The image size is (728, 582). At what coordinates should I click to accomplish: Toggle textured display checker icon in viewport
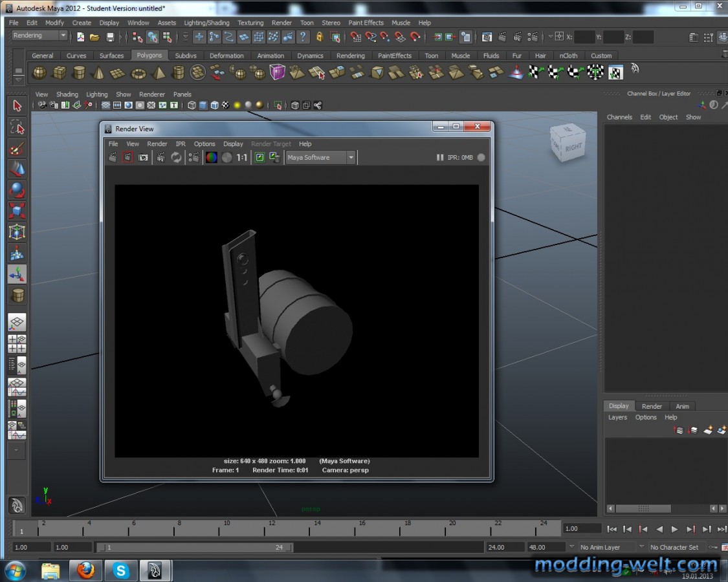pyautogui.click(x=226, y=105)
